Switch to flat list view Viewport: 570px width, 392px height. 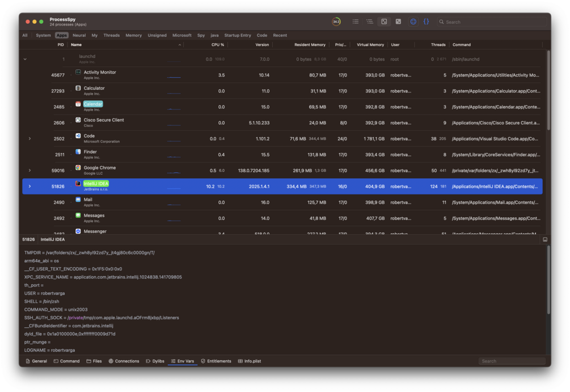click(356, 22)
